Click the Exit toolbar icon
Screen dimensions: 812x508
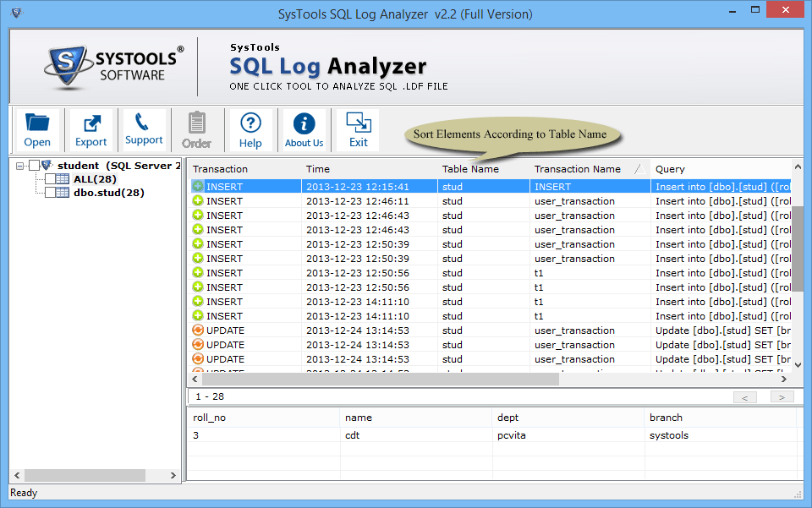(x=358, y=130)
